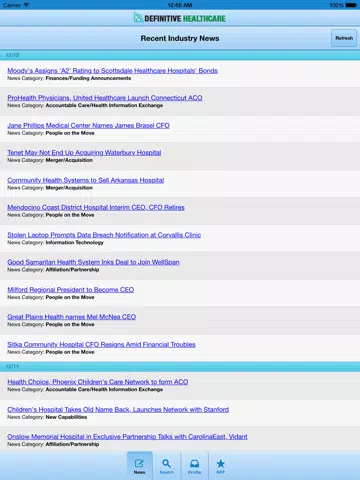The image size is (360, 480).
Task: Open Mendocino Coast District Hospital article
Action: [x=96, y=207]
